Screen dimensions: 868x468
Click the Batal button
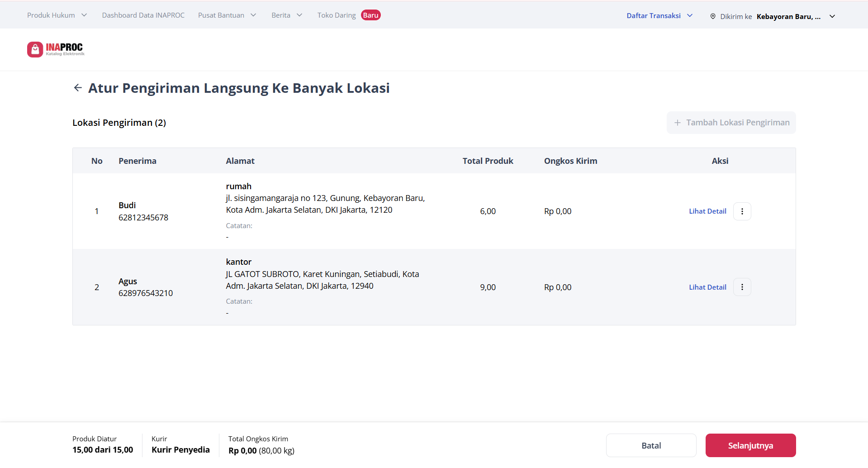[651, 445]
